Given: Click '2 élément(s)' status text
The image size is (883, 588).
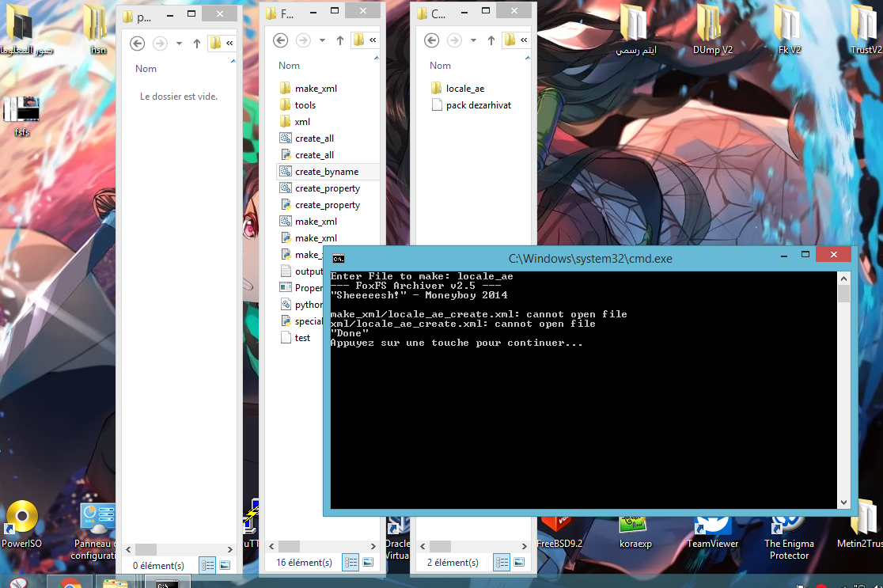Looking at the screenshot, I should point(453,563).
